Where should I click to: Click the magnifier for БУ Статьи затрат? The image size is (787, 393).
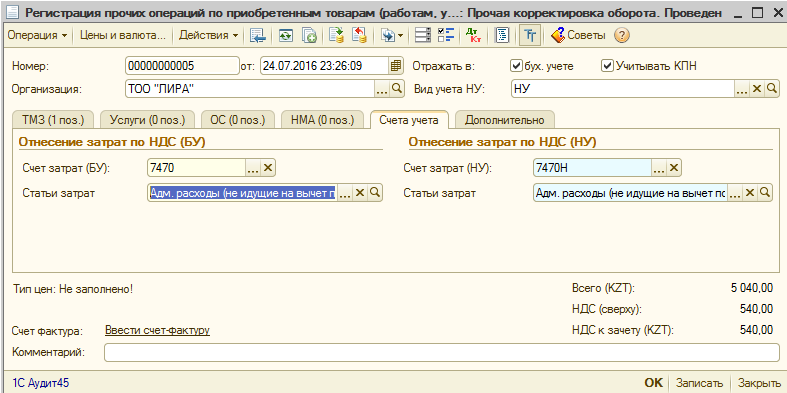(374, 193)
